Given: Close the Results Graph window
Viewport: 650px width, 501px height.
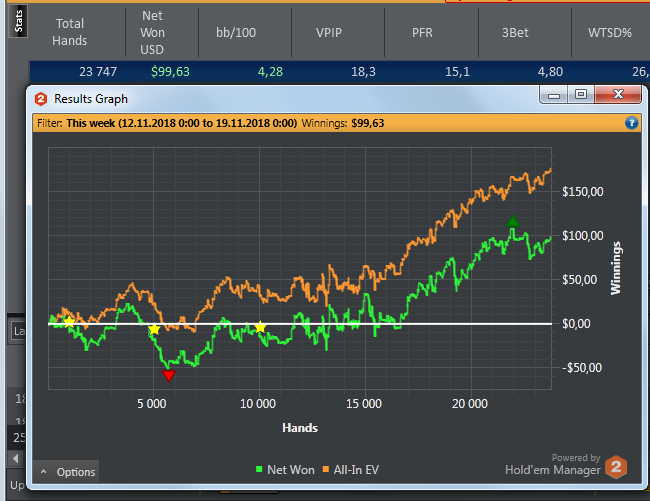Looking at the screenshot, I should point(618,94).
